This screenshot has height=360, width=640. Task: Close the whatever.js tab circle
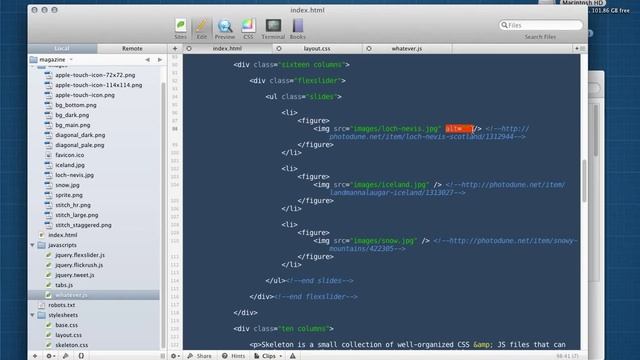pos(369,49)
